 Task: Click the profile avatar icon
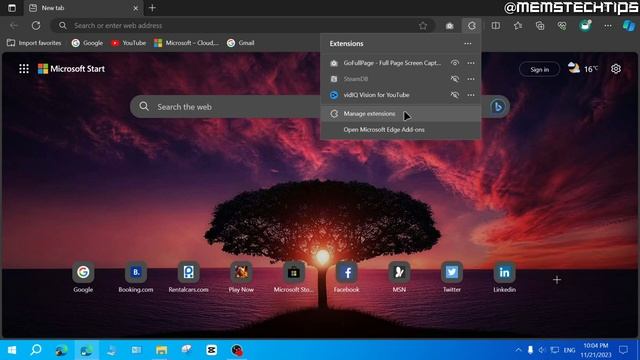[585, 26]
